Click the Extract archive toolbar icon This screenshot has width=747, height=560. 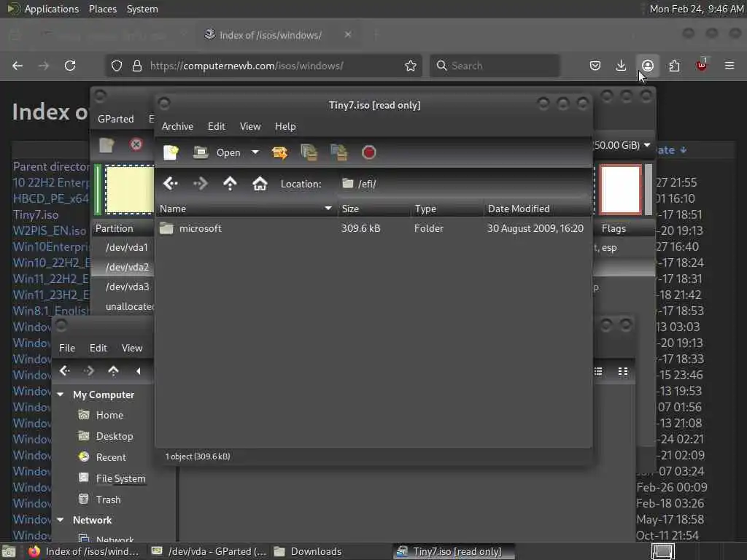(x=279, y=152)
